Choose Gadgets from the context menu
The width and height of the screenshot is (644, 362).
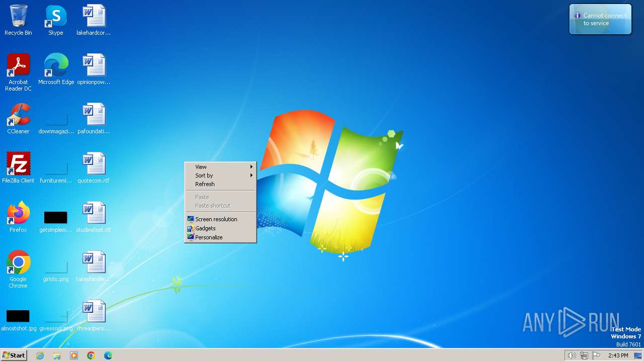221,228
